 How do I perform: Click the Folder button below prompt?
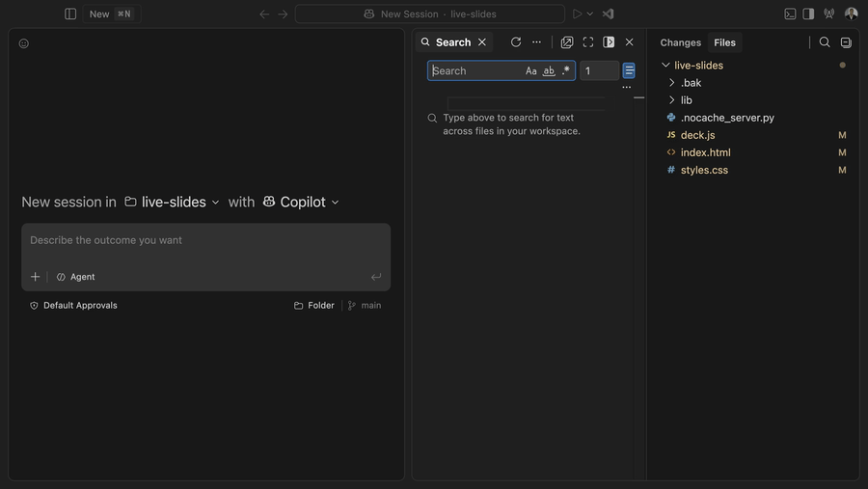pos(313,305)
